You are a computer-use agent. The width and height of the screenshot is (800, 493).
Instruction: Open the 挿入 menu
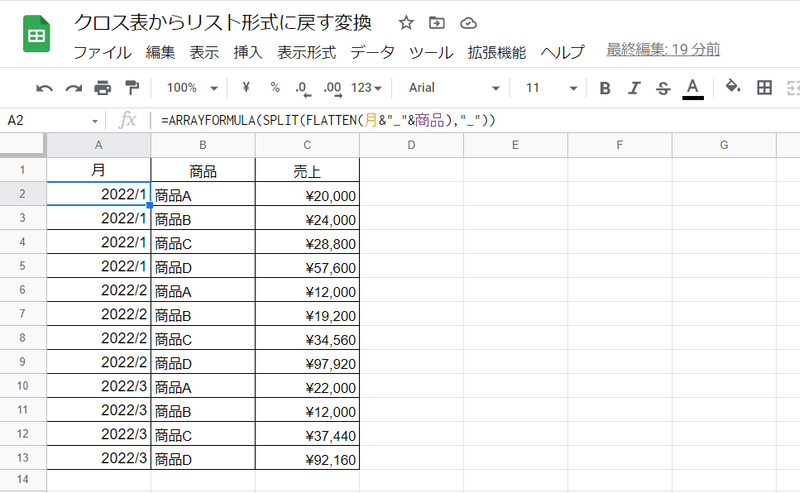[248, 52]
